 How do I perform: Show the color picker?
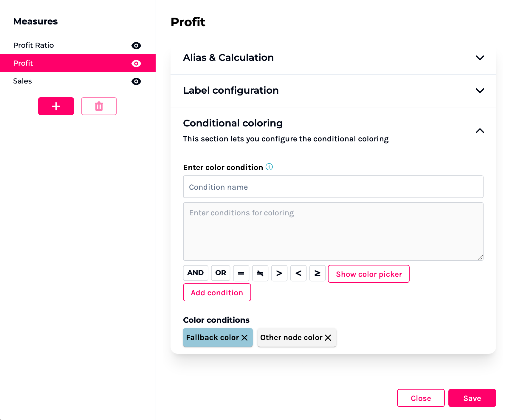coord(369,274)
